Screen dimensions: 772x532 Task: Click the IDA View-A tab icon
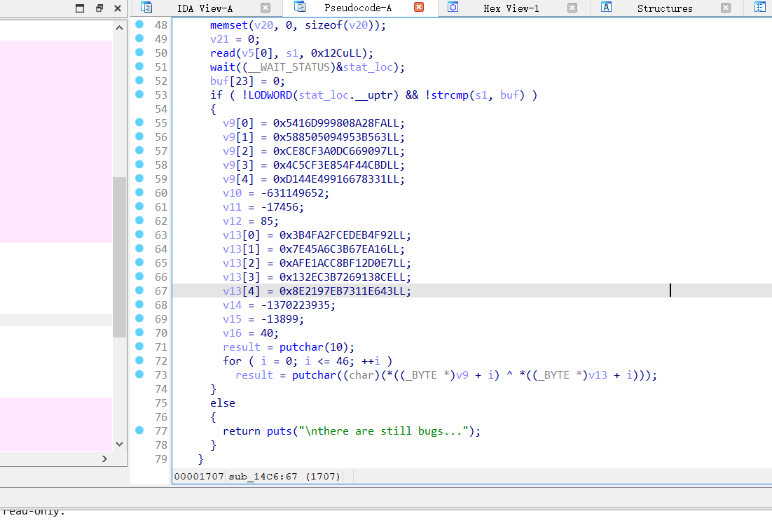(146, 8)
